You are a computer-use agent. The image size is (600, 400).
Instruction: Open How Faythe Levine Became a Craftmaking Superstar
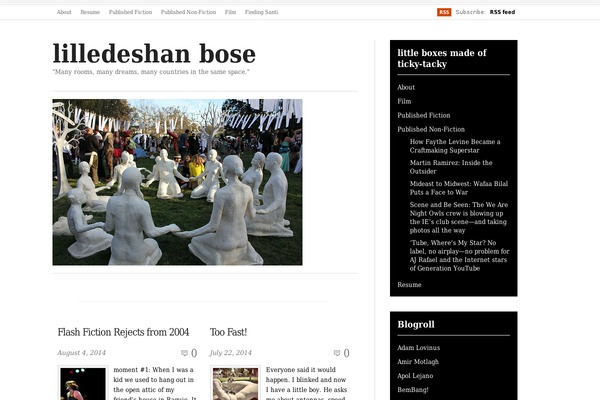(455, 146)
